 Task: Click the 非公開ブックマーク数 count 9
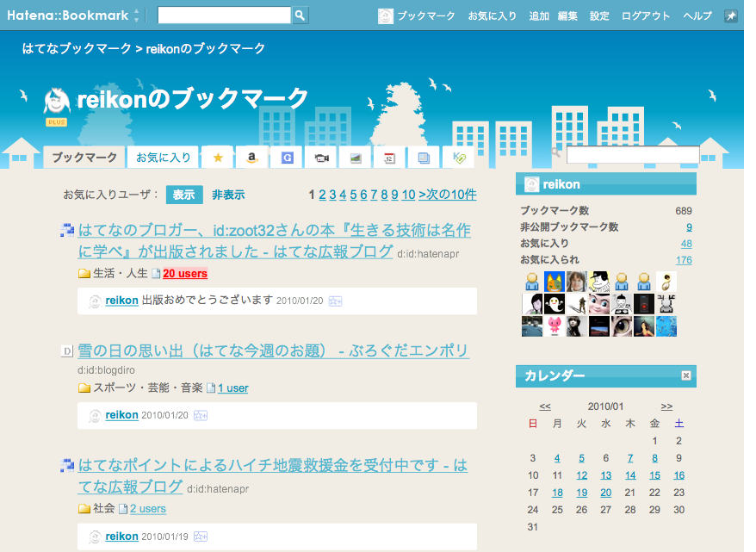pos(689,227)
